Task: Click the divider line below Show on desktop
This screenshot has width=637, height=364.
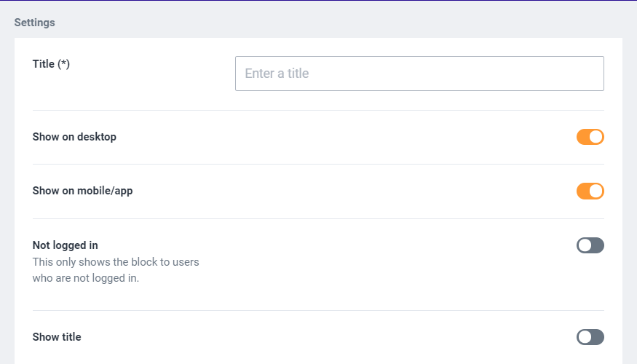Action: click(318, 165)
